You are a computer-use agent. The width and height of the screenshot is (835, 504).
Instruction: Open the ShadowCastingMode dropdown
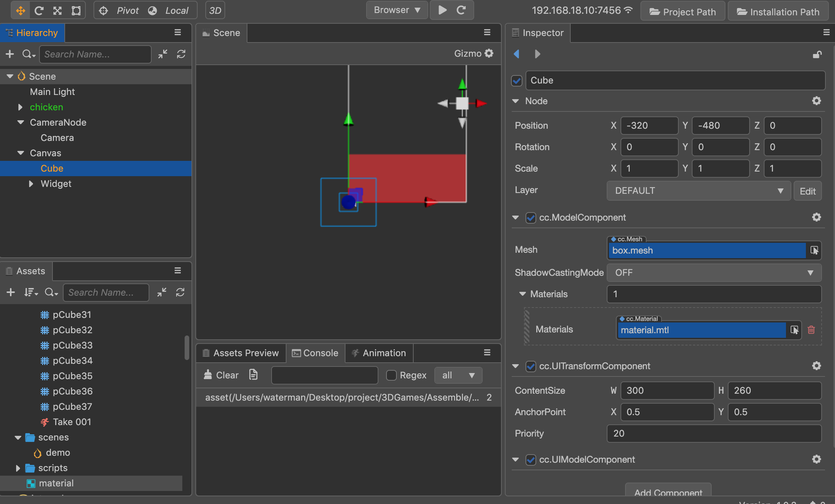pyautogui.click(x=714, y=273)
